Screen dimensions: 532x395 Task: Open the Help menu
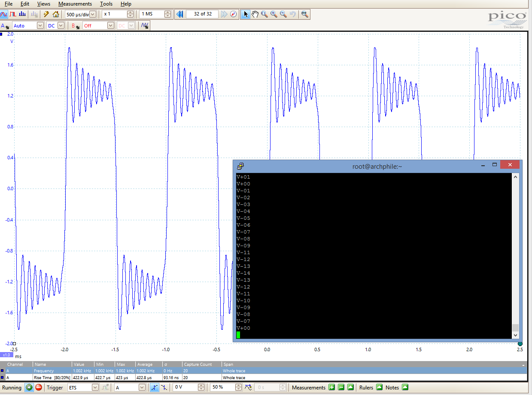tap(126, 4)
